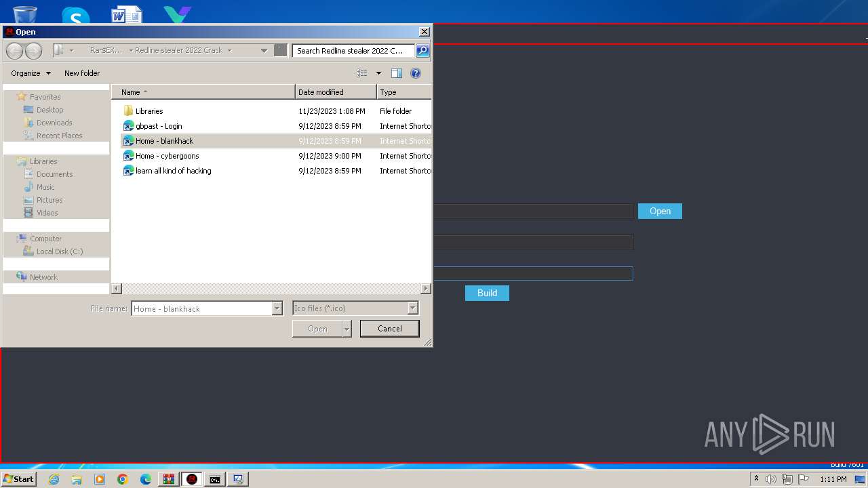Select Pictures under Libraries
The width and height of the screenshot is (868, 488).
click(49, 200)
